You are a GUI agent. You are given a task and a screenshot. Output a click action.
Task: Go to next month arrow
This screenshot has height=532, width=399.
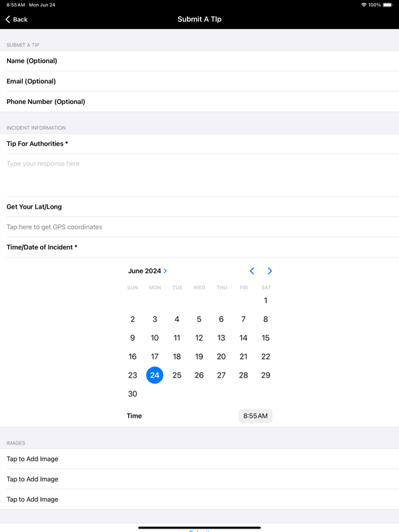pos(269,271)
